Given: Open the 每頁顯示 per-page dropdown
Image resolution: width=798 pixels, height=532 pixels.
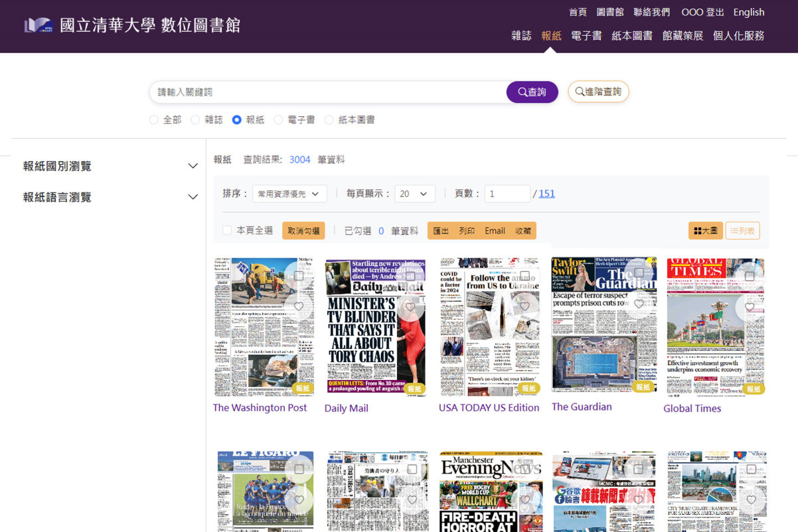Looking at the screenshot, I should pos(415,194).
